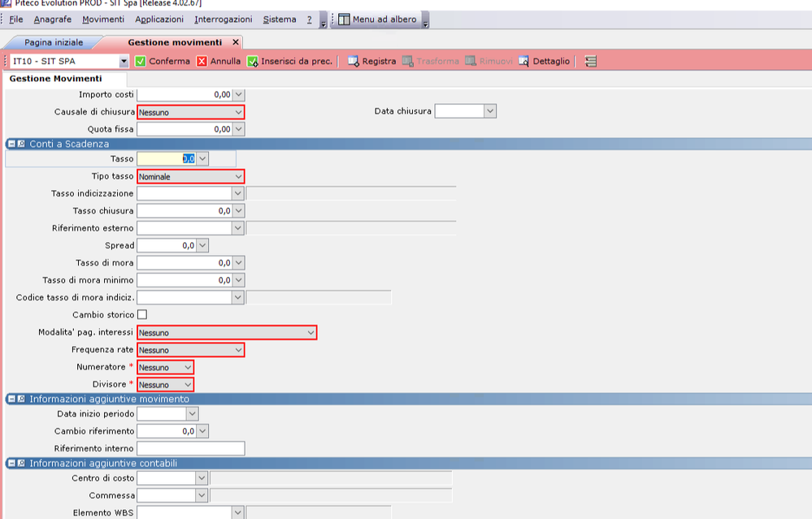Open the Causale di chiusura dropdown

point(190,112)
